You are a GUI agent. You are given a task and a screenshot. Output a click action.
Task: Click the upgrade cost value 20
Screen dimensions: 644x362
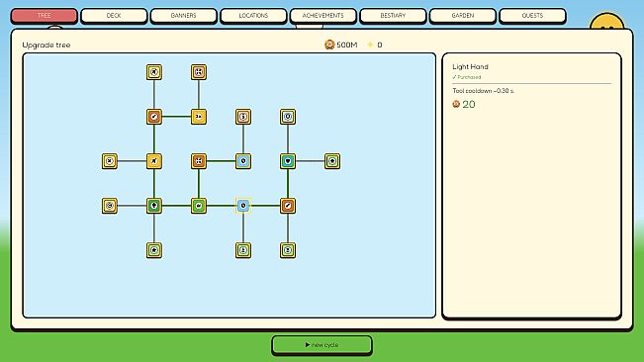469,104
